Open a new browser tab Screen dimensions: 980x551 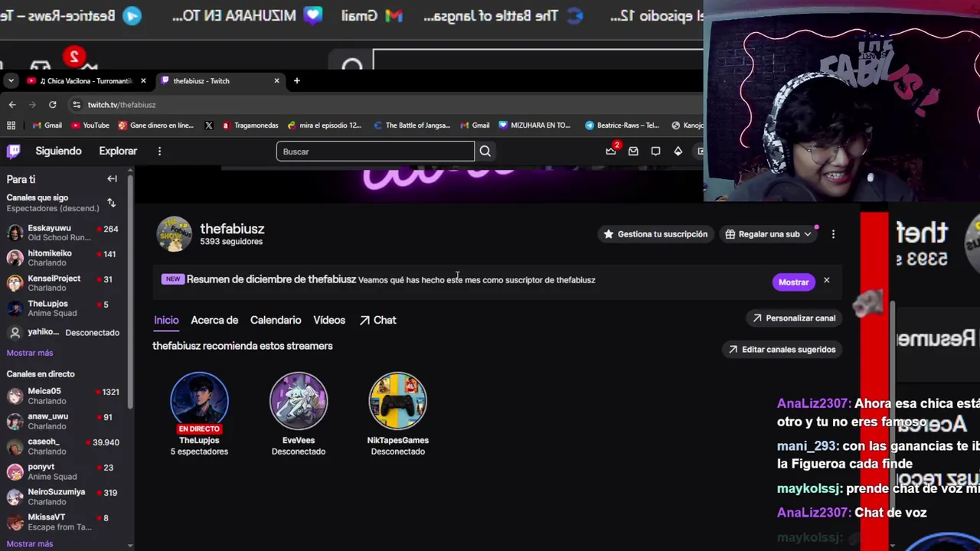[x=297, y=80]
